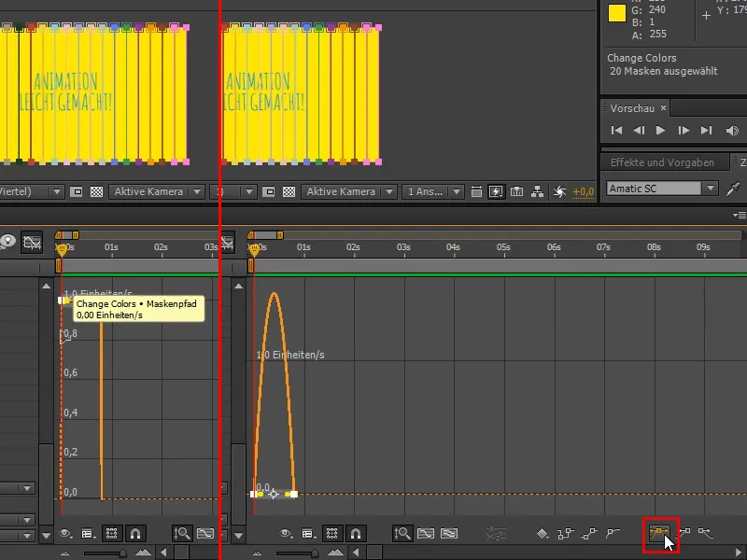
Task: Open the eye property-display menu, left editor
Action: [65, 534]
